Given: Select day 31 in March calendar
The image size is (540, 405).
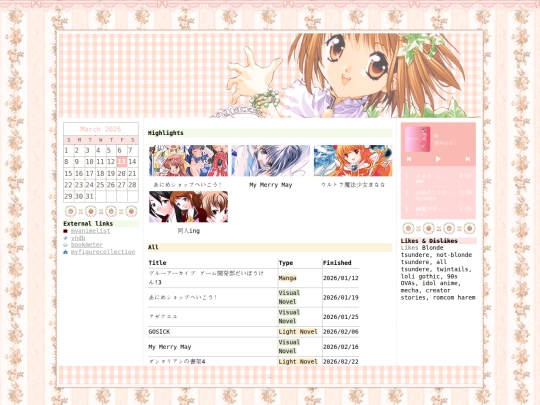Looking at the screenshot, I should point(90,196).
